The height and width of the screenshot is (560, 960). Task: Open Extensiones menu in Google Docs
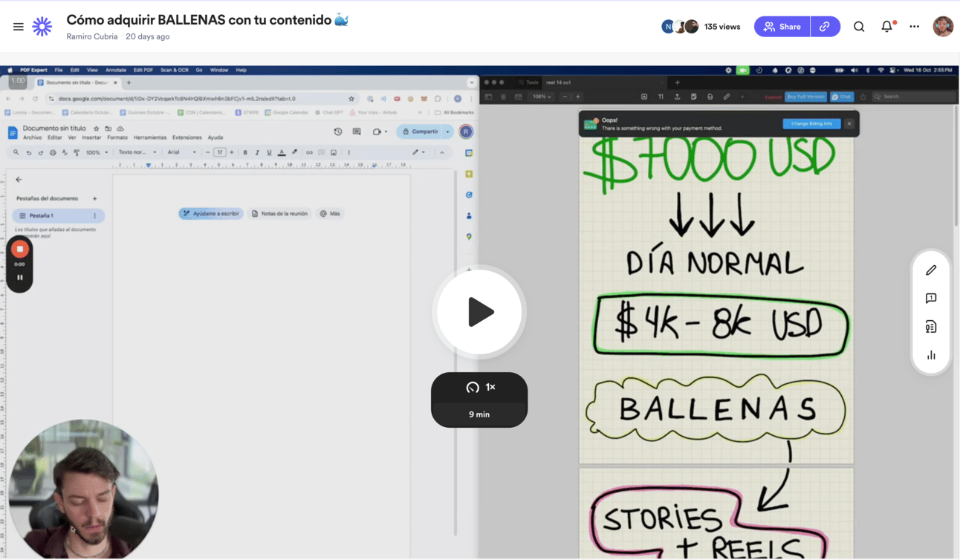point(187,137)
